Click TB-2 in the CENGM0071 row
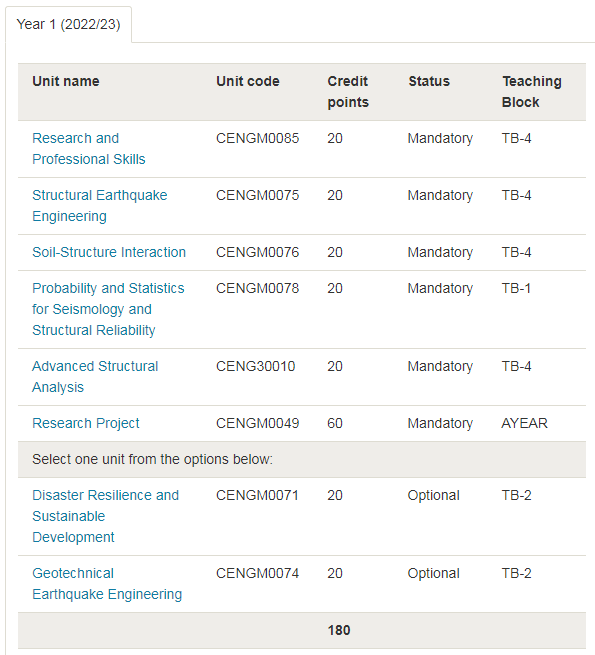The width and height of the screenshot is (595, 655). [516, 495]
